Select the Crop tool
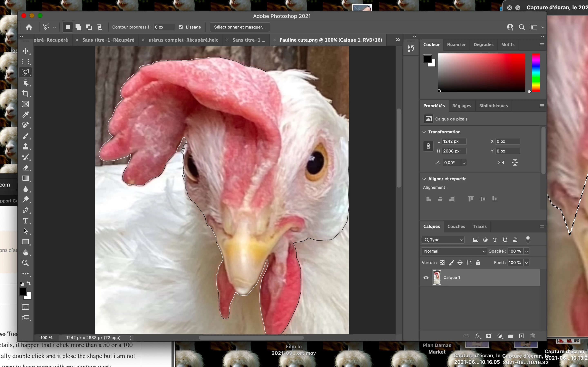The height and width of the screenshot is (367, 588). pyautogui.click(x=26, y=93)
